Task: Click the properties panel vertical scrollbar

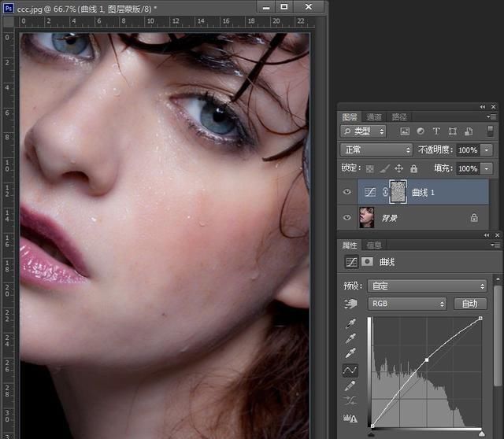Action: pyautogui.click(x=498, y=336)
